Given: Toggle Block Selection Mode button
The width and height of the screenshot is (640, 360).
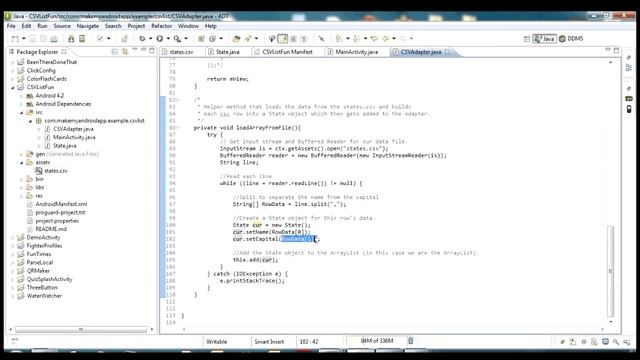Looking at the screenshot, I should click(293, 39).
